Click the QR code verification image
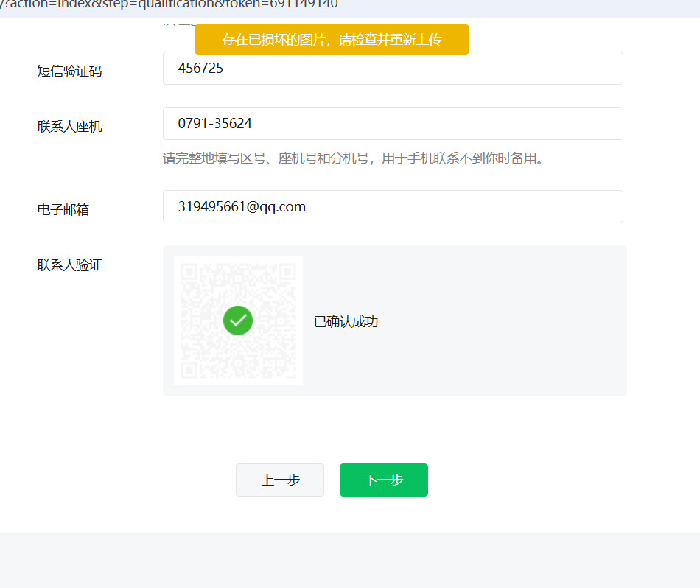The image size is (700, 588). [238, 321]
